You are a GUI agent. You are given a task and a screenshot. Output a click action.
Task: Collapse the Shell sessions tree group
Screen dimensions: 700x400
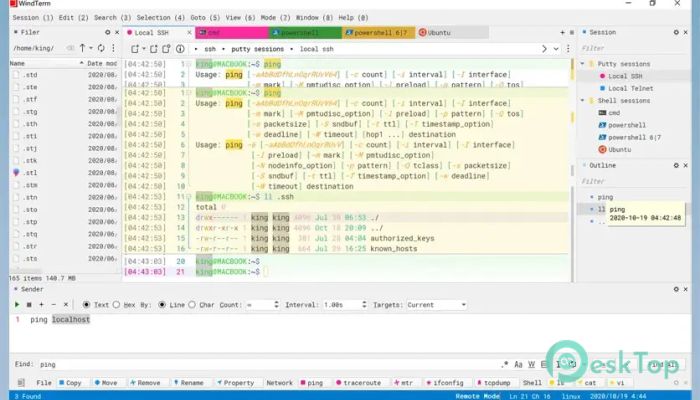click(x=583, y=100)
